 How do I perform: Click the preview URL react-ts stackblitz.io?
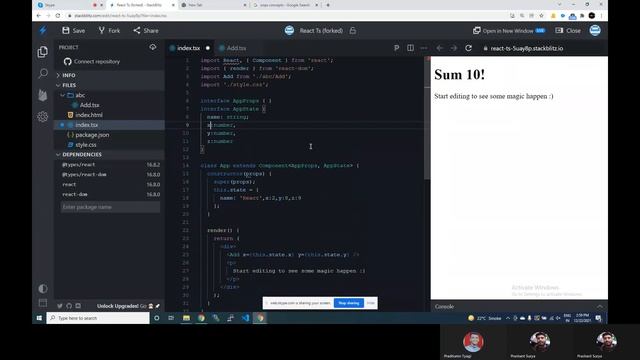click(527, 48)
